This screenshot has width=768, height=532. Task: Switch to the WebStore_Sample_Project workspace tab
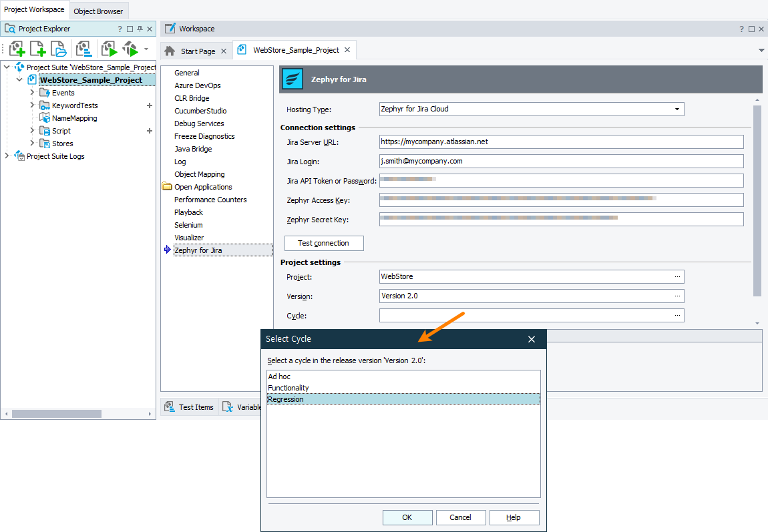pyautogui.click(x=295, y=50)
